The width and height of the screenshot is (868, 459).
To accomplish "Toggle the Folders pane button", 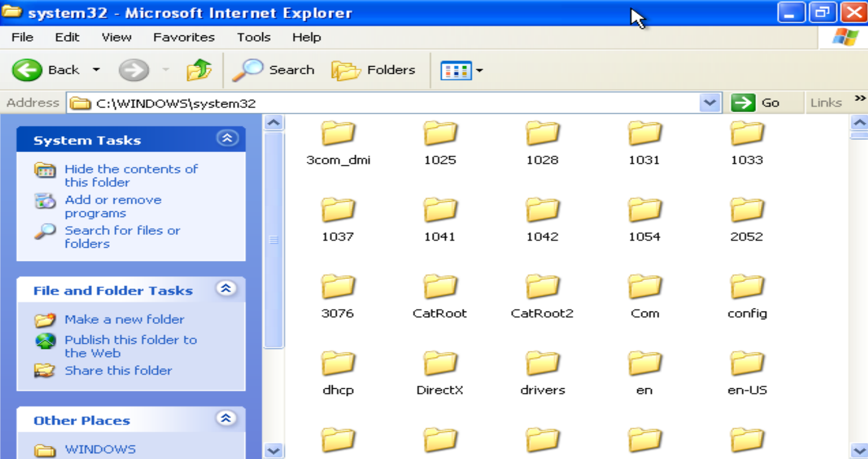I will (x=373, y=70).
